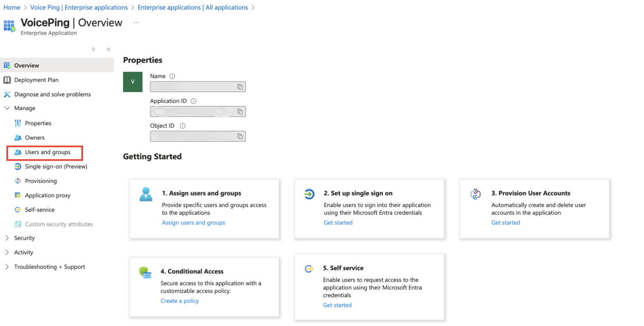Screen dimensions: 644x326
Task: Click the VoicePing enterprise application grid icon
Action: click(x=9, y=26)
